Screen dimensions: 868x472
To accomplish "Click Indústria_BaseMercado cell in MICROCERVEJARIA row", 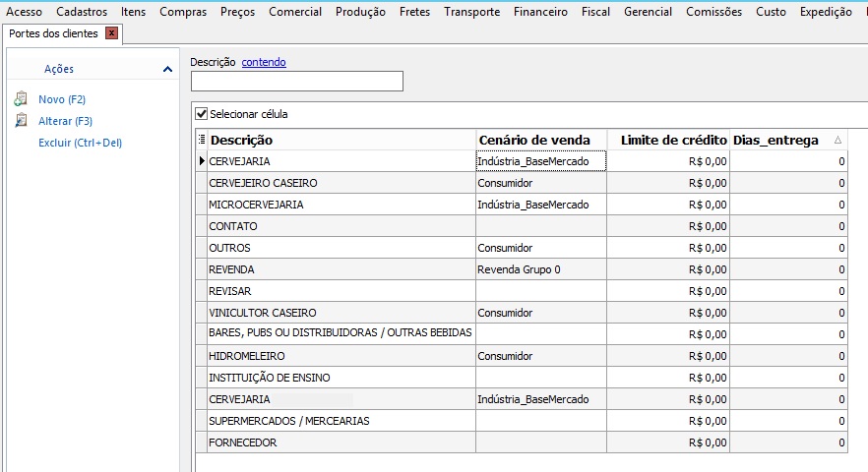I will coord(541,205).
